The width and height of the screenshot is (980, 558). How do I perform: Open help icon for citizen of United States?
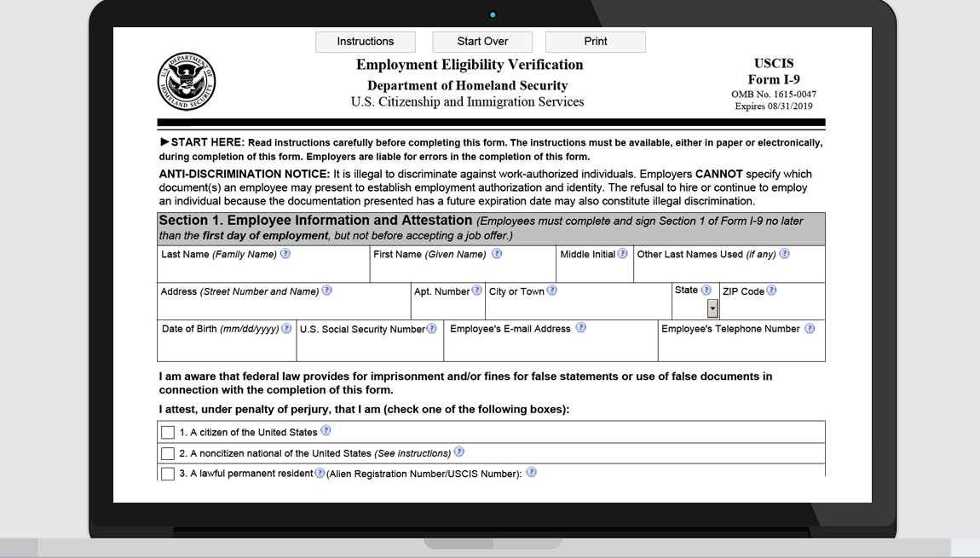click(x=326, y=431)
